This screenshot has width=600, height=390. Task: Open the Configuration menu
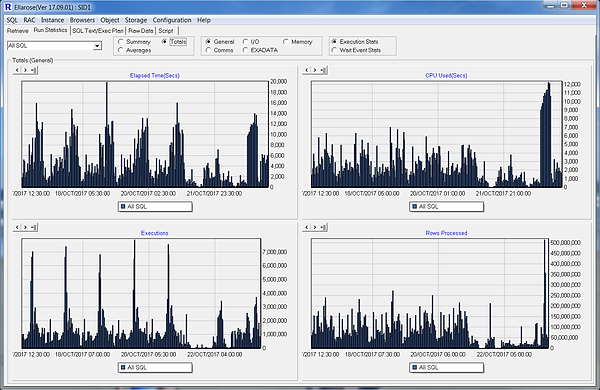(x=172, y=20)
